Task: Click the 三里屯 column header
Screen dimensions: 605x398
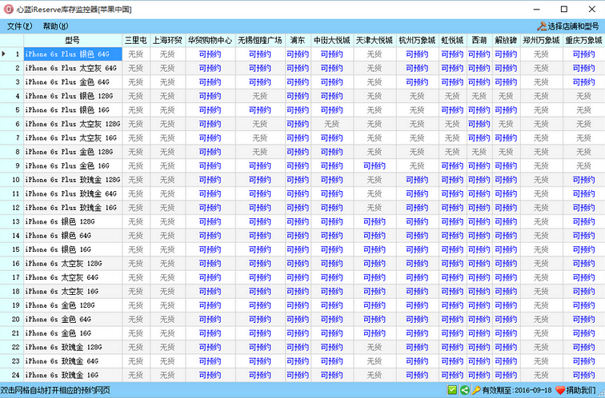Action: (x=136, y=40)
